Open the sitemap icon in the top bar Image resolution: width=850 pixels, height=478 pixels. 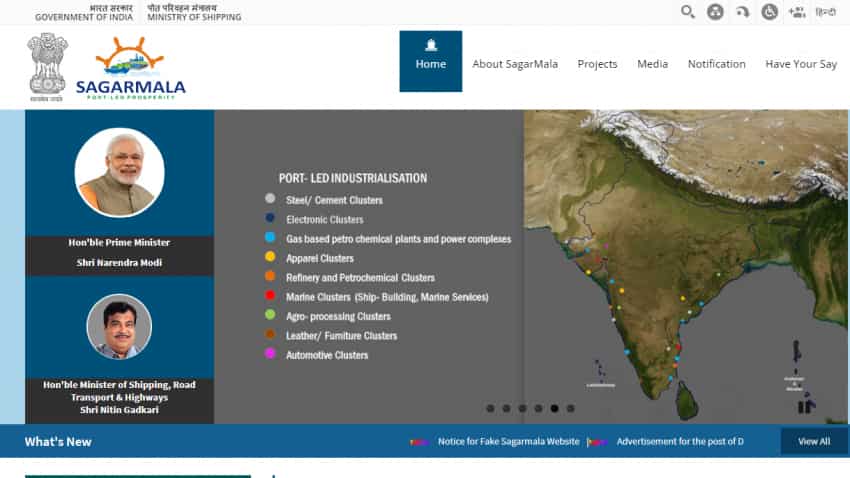point(716,11)
